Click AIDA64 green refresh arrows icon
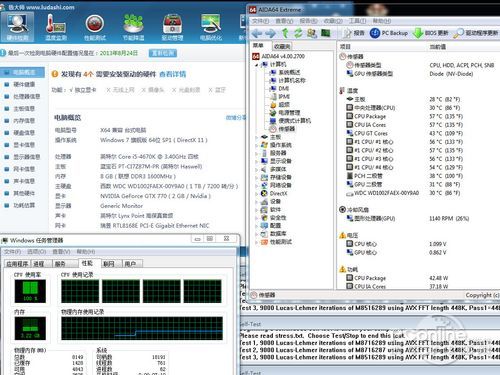This screenshot has height=375, width=500. point(298,33)
